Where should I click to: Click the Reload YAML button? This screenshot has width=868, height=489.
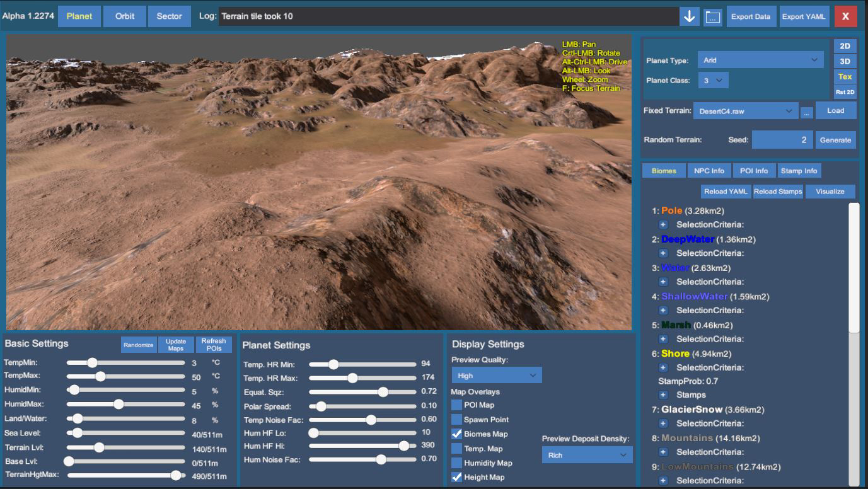[x=726, y=192]
